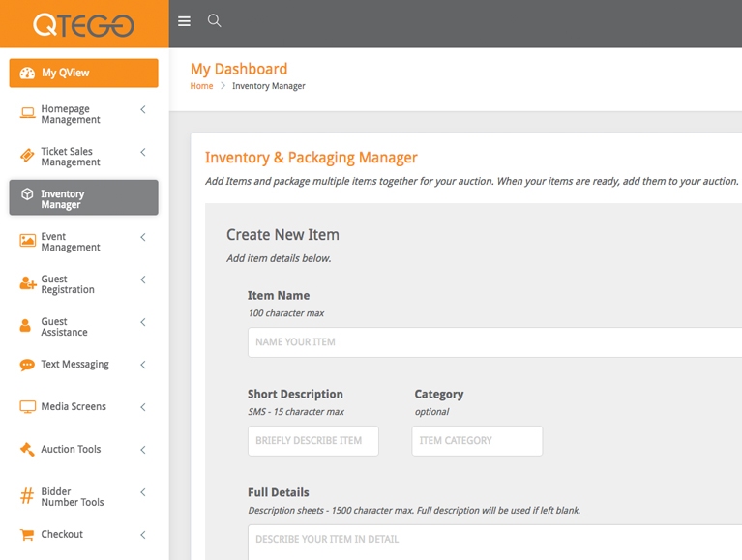Expand the Event Management submenu arrow
This screenshot has height=560, width=742.
coord(143,238)
